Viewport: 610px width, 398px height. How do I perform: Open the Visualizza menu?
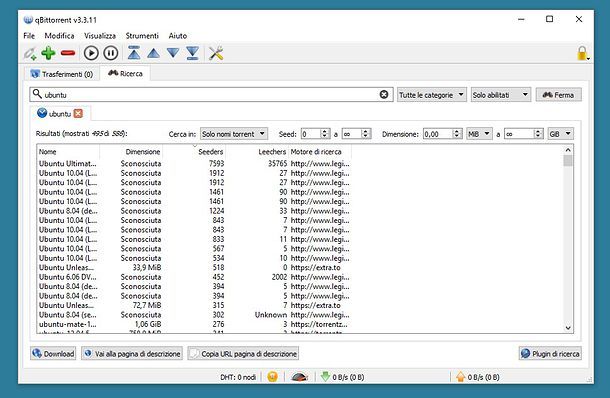[100, 36]
